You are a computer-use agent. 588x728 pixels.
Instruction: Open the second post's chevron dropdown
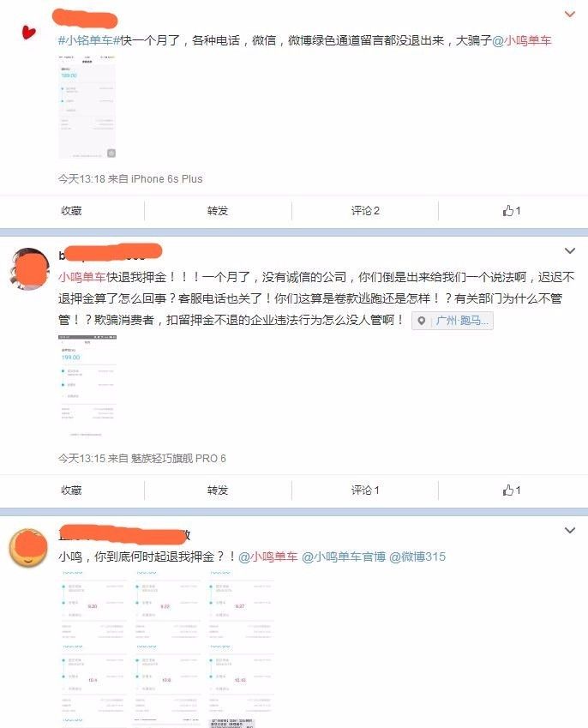(570, 250)
